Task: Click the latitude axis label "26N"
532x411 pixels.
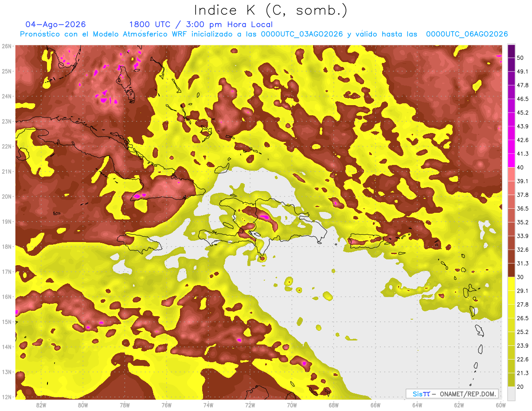Action: [7, 46]
